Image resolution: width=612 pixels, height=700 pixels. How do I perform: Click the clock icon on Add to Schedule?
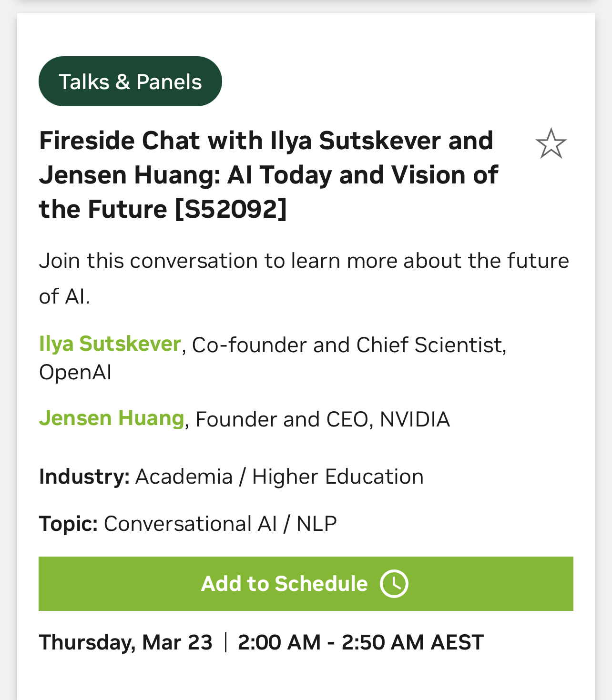pos(394,583)
